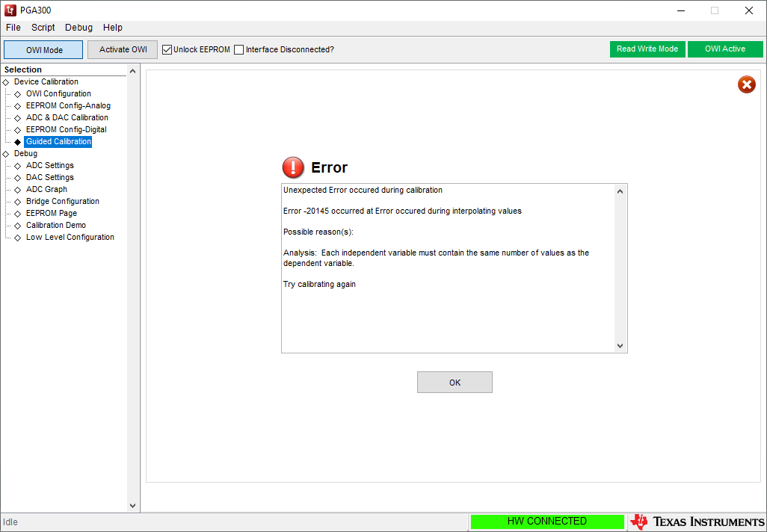Viewport: 767px width, 532px height.
Task: Collapse the Debug tree node
Action: (6, 154)
